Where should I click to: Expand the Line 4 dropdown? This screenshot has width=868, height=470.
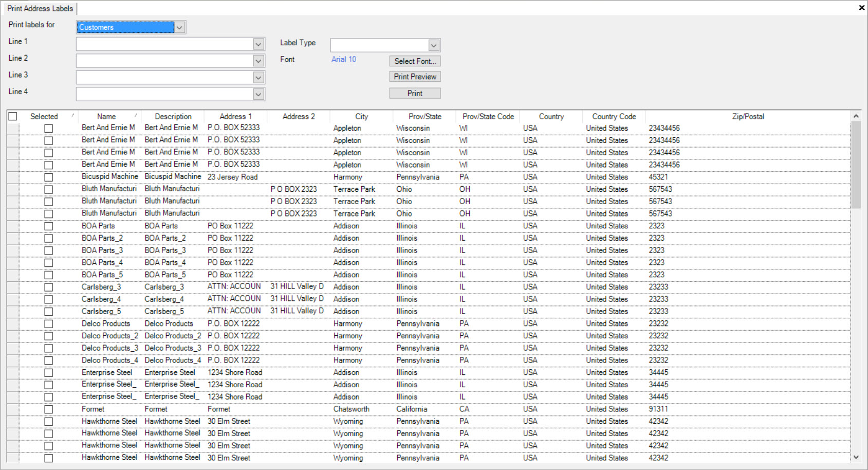(x=258, y=94)
